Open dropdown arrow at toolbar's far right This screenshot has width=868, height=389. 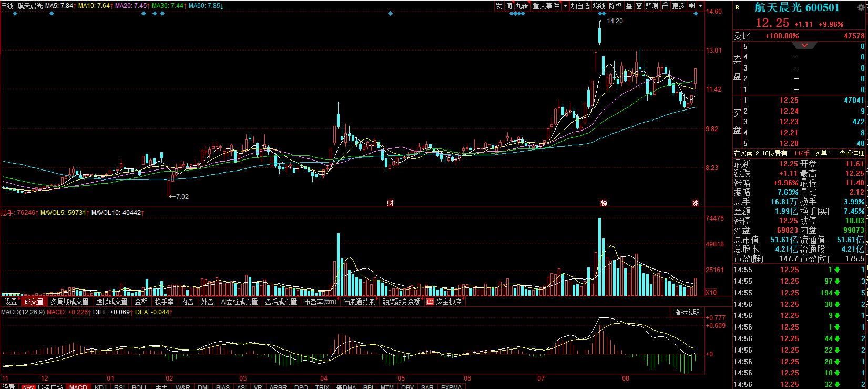tap(700, 6)
